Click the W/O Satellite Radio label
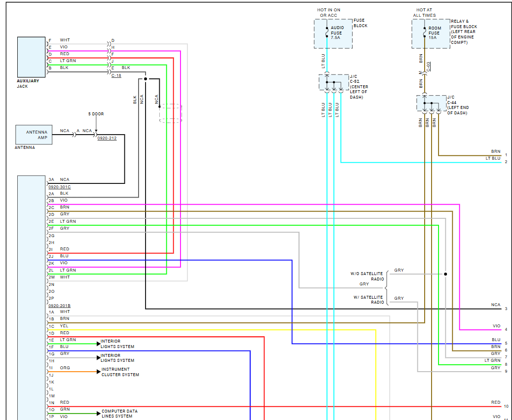Screen dimensions: 512x420 tap(367, 276)
